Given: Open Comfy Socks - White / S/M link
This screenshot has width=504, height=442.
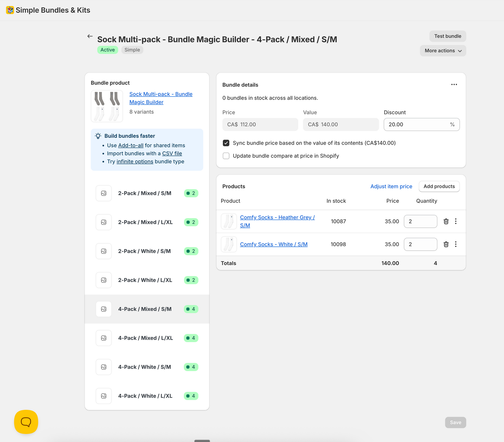Looking at the screenshot, I should [x=274, y=244].
